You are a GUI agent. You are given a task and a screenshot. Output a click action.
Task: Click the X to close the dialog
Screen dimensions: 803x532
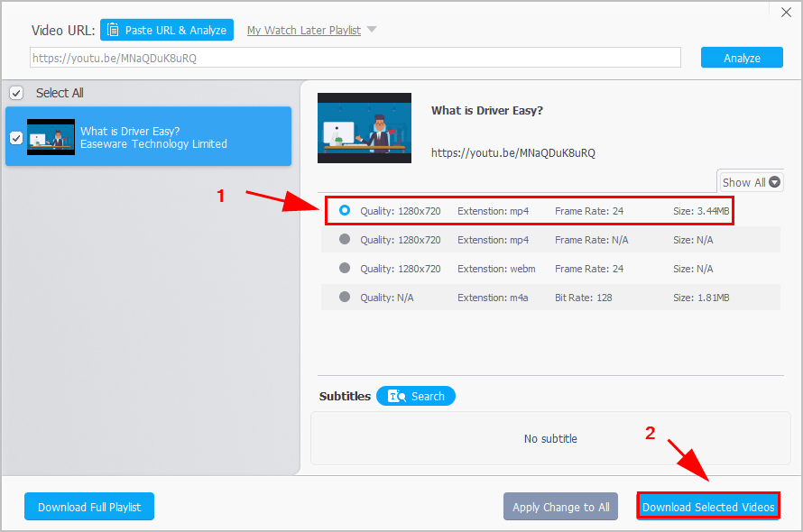(x=786, y=13)
